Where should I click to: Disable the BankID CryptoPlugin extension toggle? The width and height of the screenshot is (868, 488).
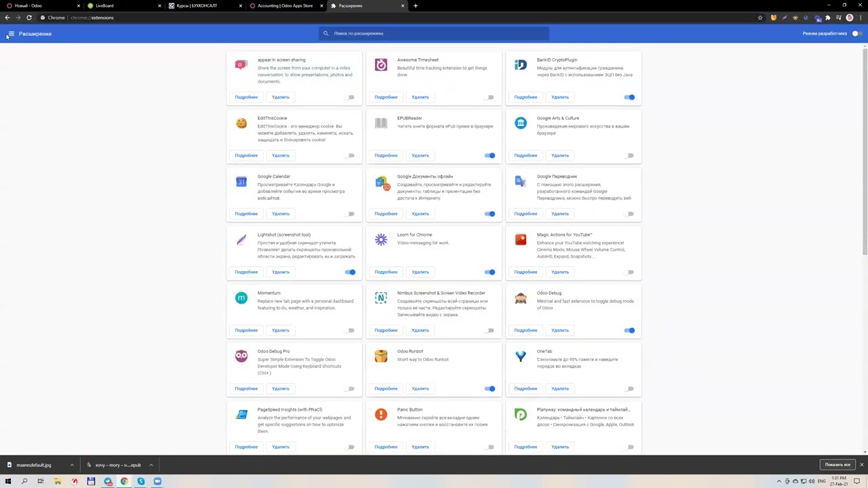click(629, 97)
